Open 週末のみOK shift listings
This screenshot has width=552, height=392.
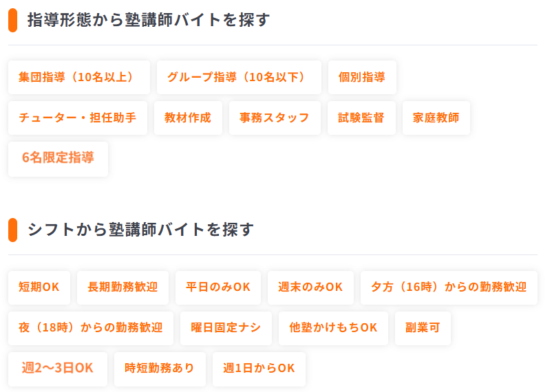tap(310, 287)
